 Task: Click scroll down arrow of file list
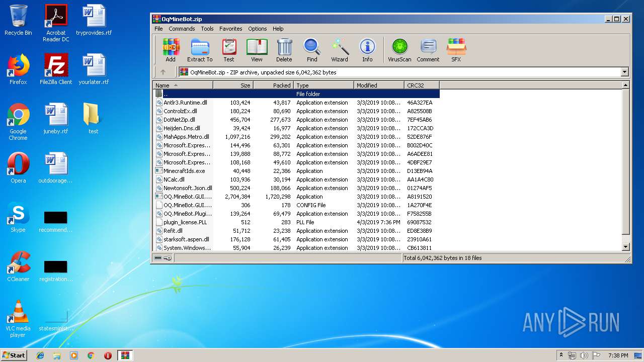(x=626, y=247)
